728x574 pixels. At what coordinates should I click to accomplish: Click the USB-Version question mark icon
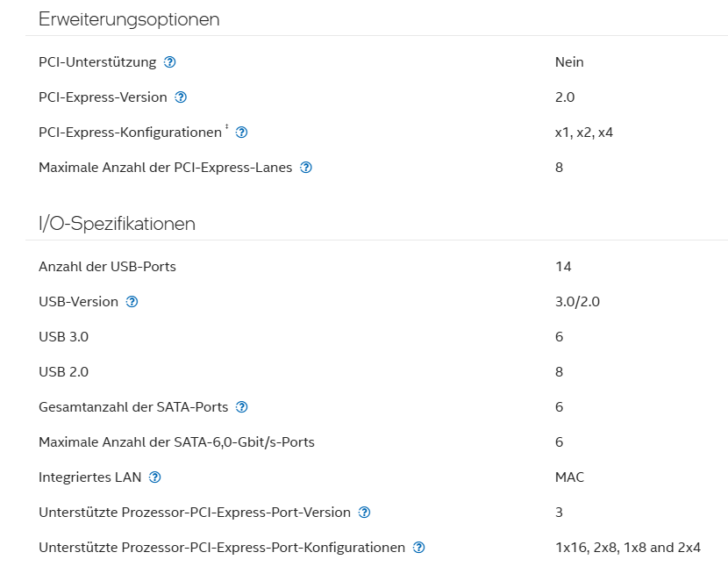pyautogui.click(x=132, y=302)
